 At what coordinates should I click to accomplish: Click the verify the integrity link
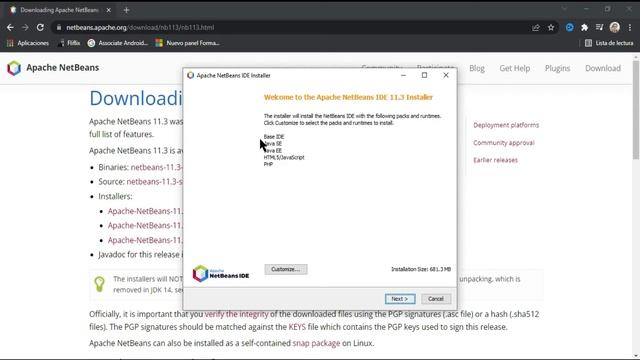click(x=236, y=314)
